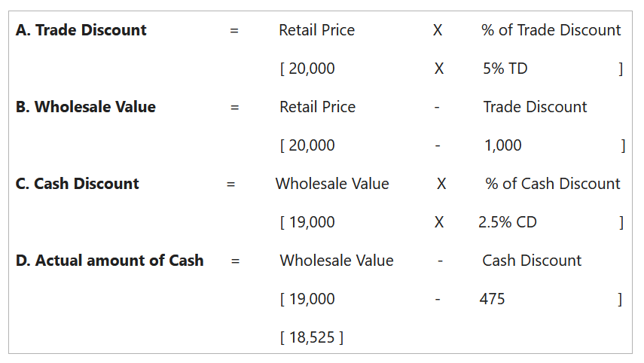644x363 pixels.
Task: Click the bold 'C. Cash Discount' heading
Action: point(78,184)
